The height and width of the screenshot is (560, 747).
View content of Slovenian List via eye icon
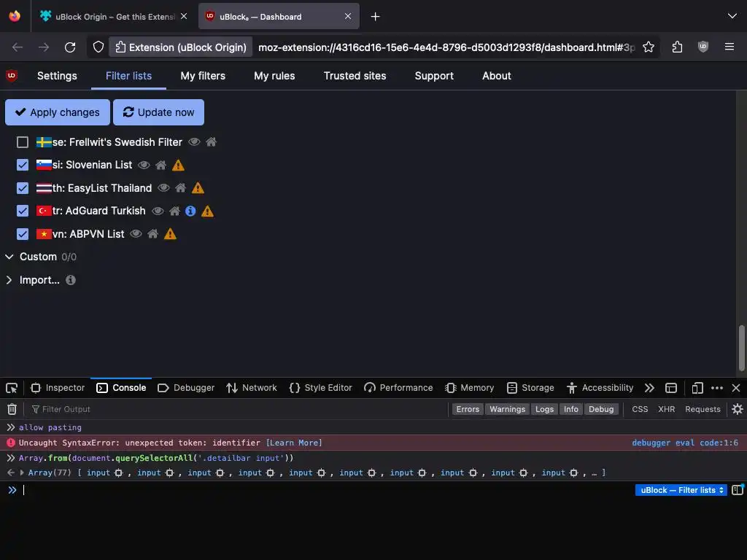144,166
